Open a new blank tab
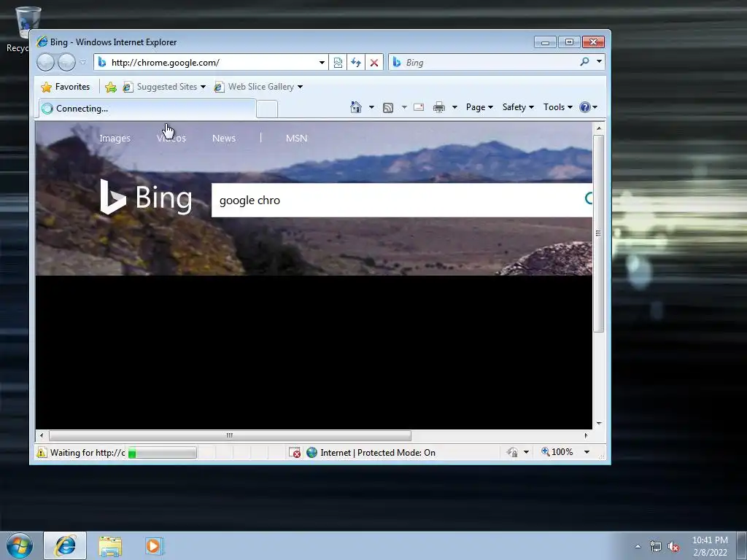This screenshot has height=560, width=747. click(x=267, y=109)
